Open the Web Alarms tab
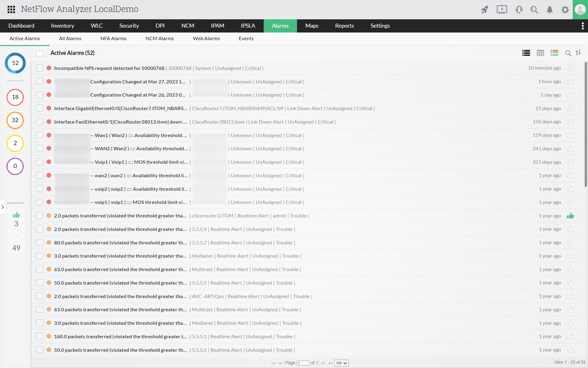 tap(206, 39)
